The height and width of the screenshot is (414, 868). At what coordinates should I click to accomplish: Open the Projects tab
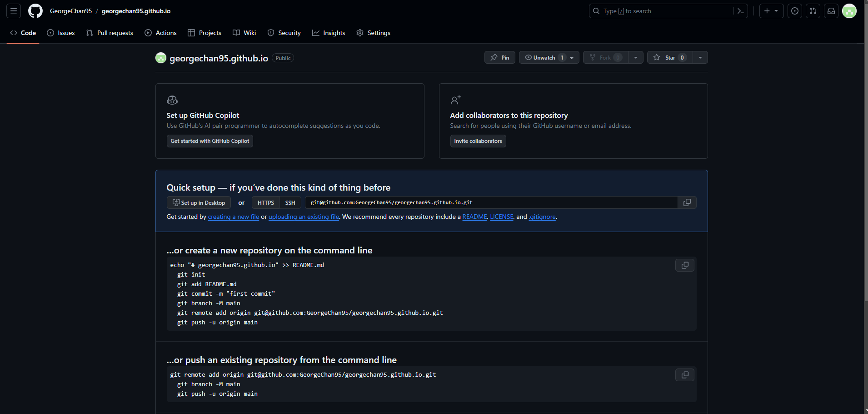click(x=205, y=33)
